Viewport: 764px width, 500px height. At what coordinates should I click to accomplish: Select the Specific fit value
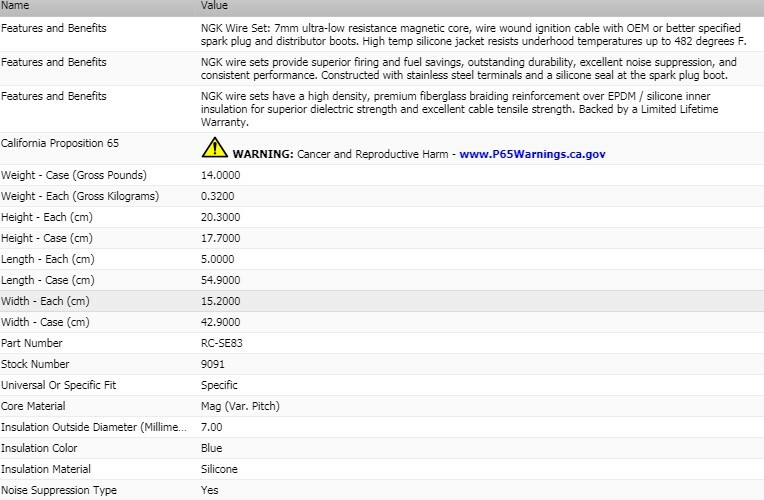click(219, 385)
